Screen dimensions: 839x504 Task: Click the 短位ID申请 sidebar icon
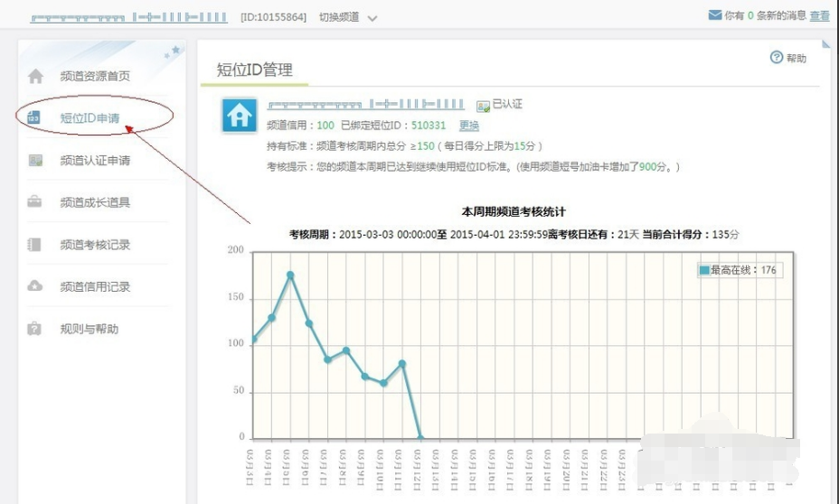tap(33, 117)
